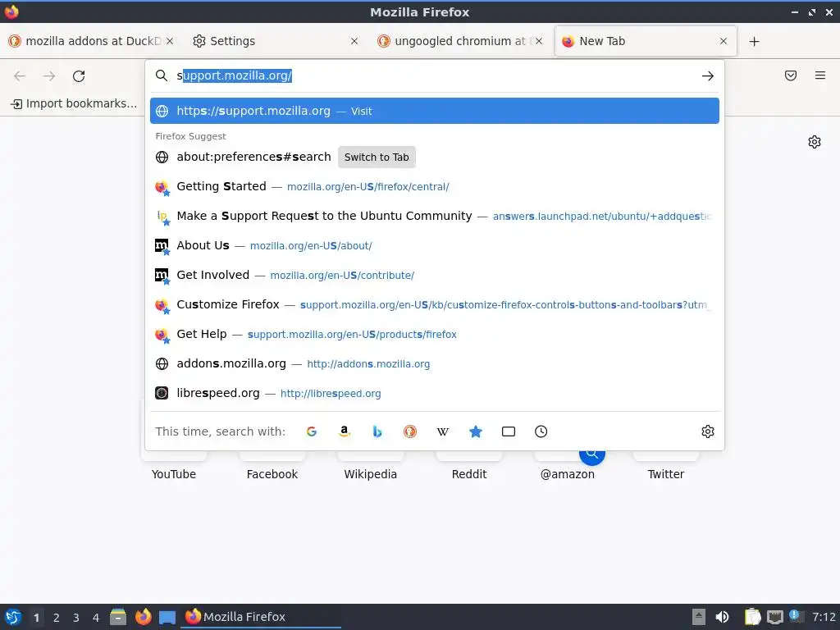840x630 pixels.
Task: Open @amazon shortcut tile
Action: pyautogui.click(x=568, y=466)
